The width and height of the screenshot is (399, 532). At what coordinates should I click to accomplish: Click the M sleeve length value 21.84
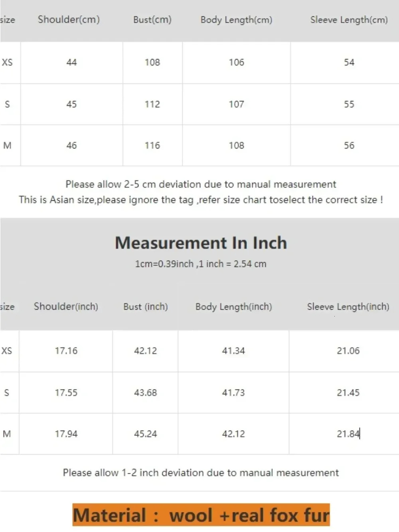[x=348, y=434]
